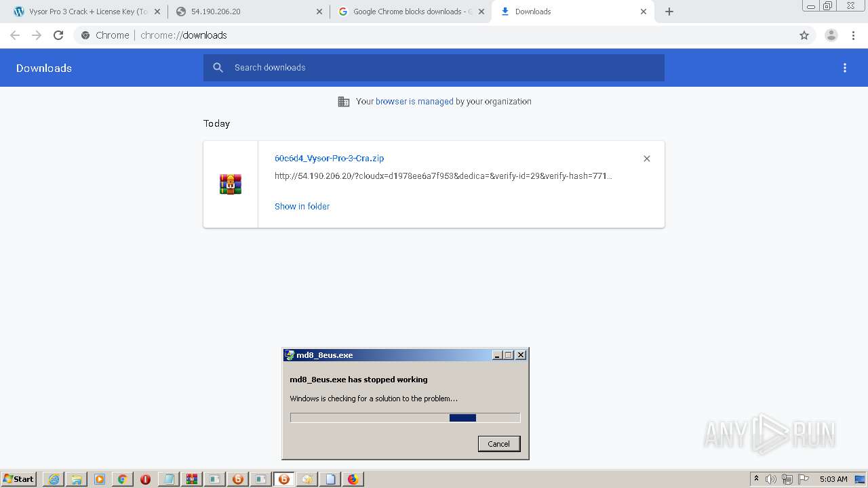This screenshot has width=868, height=488.
Task: Go back using the browser back arrow
Action: pos(15,35)
